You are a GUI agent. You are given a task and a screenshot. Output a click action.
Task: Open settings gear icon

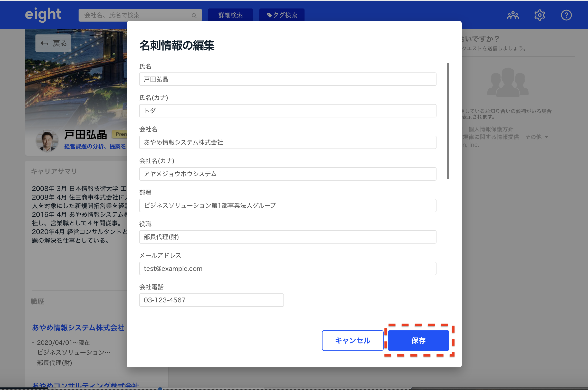pyautogui.click(x=539, y=15)
